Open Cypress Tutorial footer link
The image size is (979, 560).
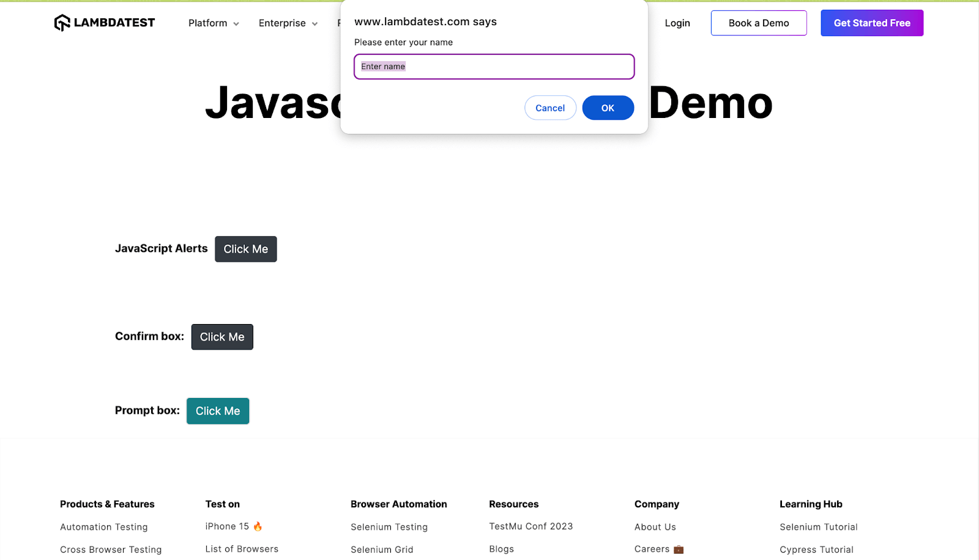pyautogui.click(x=816, y=550)
